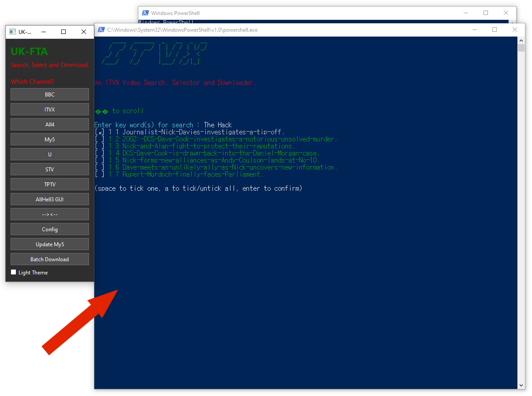Viewport: 532px width, 396px height.
Task: Minimize the powershell.exe front window
Action: point(474,30)
